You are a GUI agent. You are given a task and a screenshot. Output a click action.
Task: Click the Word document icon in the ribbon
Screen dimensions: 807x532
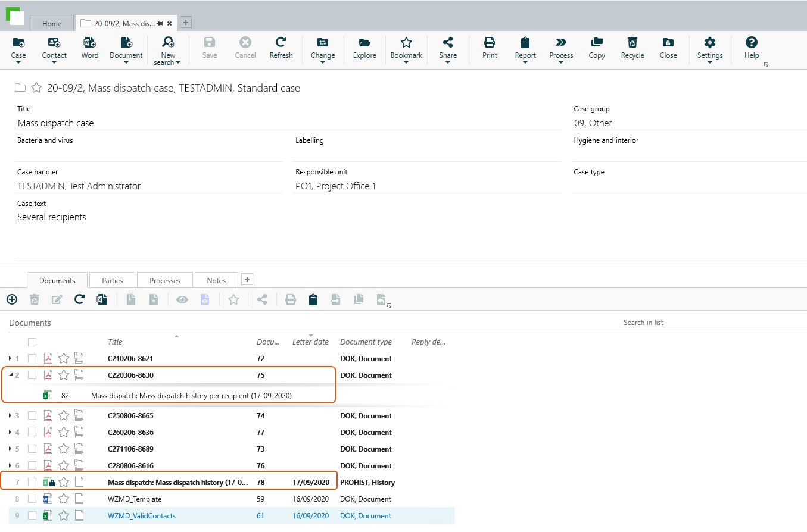[90, 43]
